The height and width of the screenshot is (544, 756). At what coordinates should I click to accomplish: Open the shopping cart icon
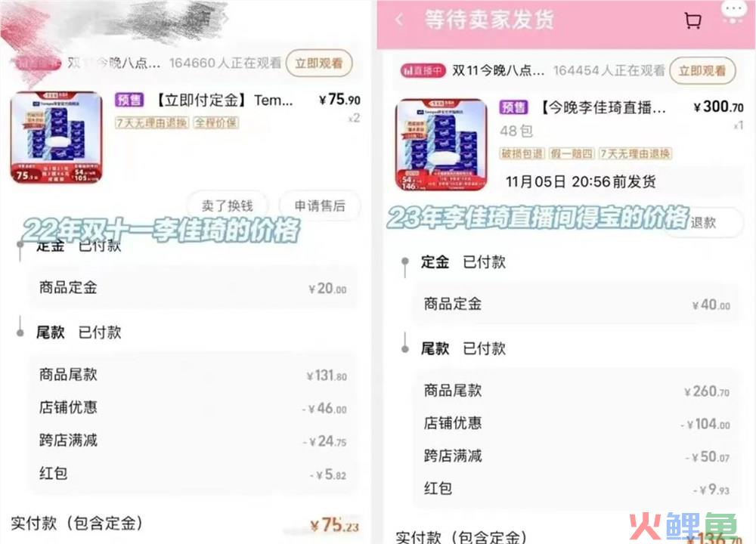[x=692, y=20]
